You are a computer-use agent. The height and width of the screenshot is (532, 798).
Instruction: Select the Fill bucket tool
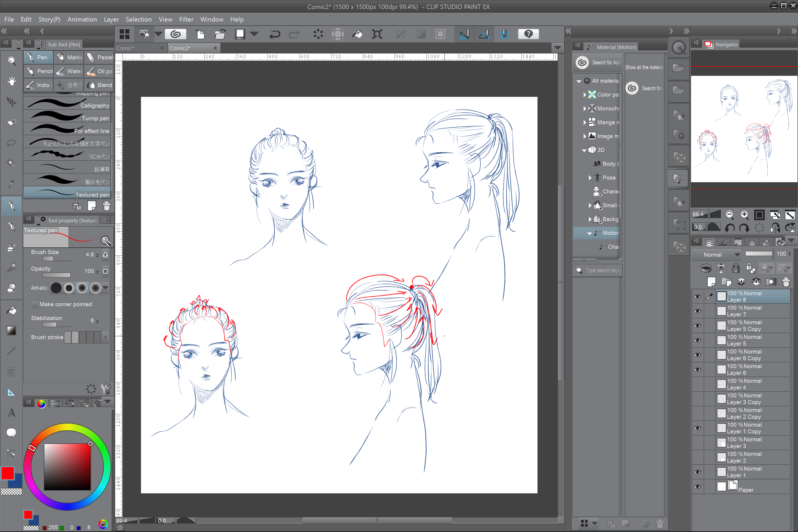click(x=11, y=310)
